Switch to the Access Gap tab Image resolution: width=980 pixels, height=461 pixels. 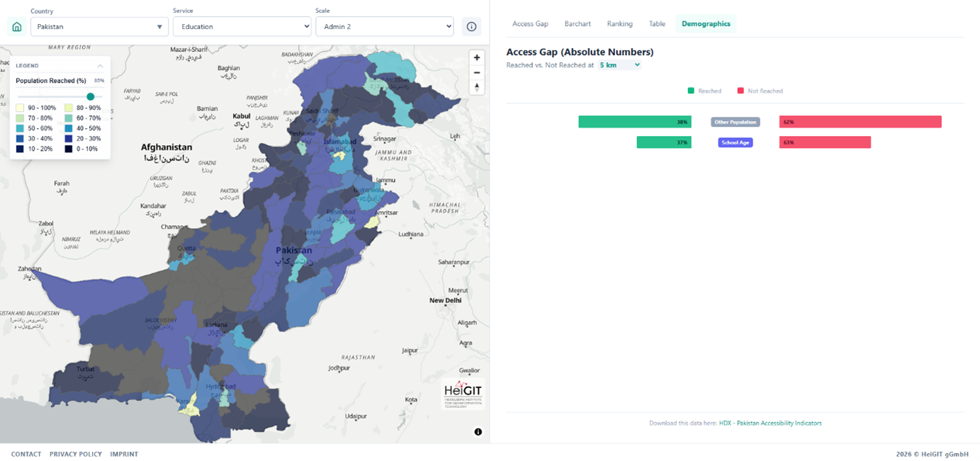pyautogui.click(x=530, y=24)
